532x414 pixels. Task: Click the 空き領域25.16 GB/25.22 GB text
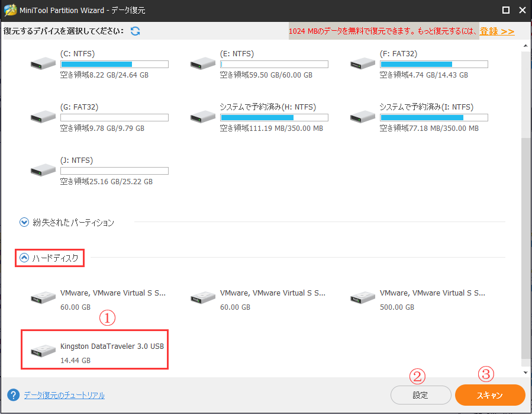tap(106, 182)
